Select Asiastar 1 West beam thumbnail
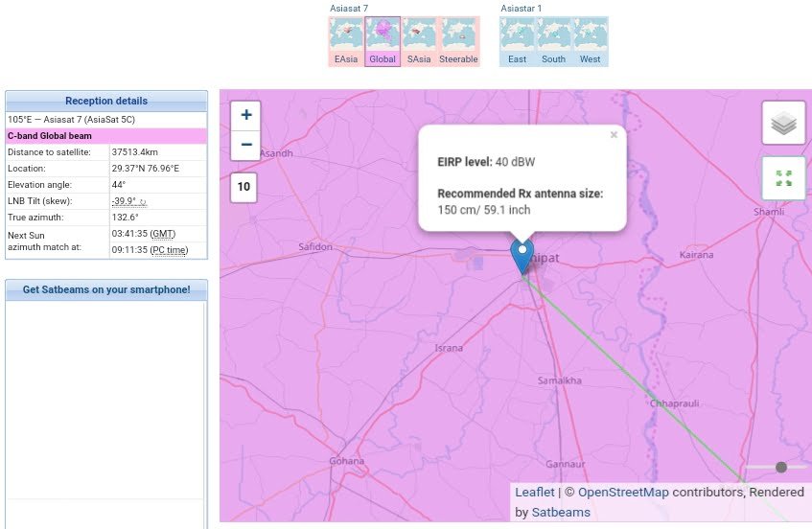The width and height of the screenshot is (812, 529). [x=590, y=41]
